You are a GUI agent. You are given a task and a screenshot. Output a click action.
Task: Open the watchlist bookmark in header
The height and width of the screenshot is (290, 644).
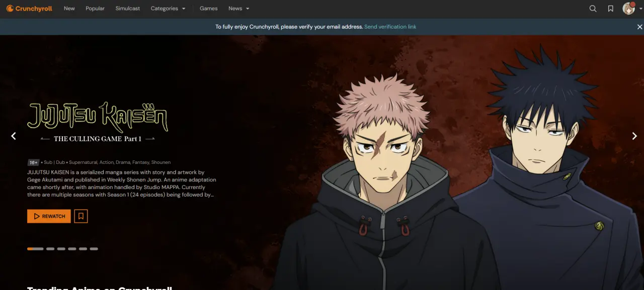[610, 9]
